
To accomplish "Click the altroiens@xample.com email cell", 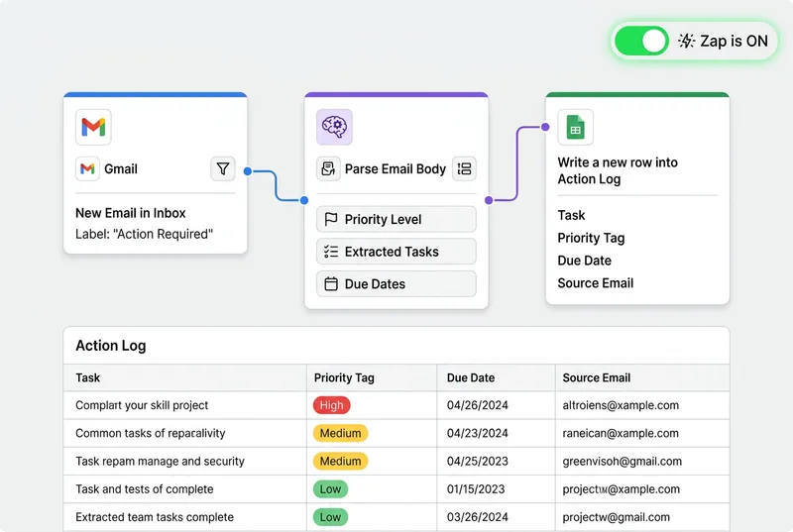I will click(x=621, y=405).
